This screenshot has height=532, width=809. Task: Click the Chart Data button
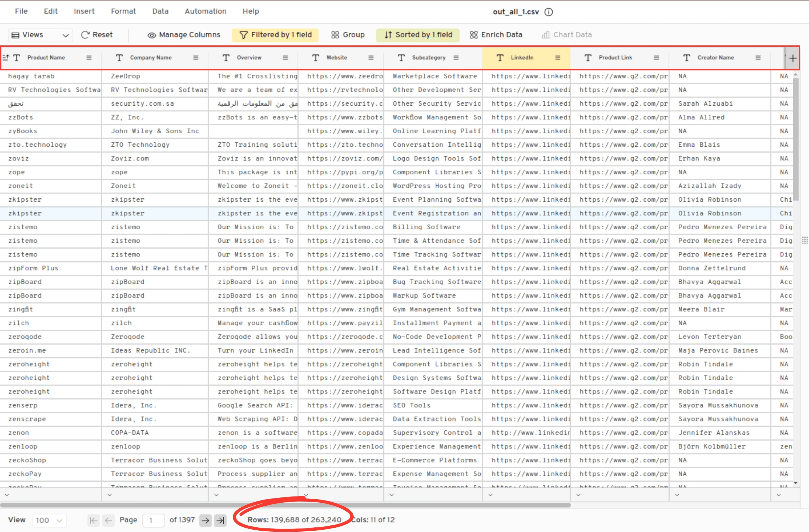567,35
